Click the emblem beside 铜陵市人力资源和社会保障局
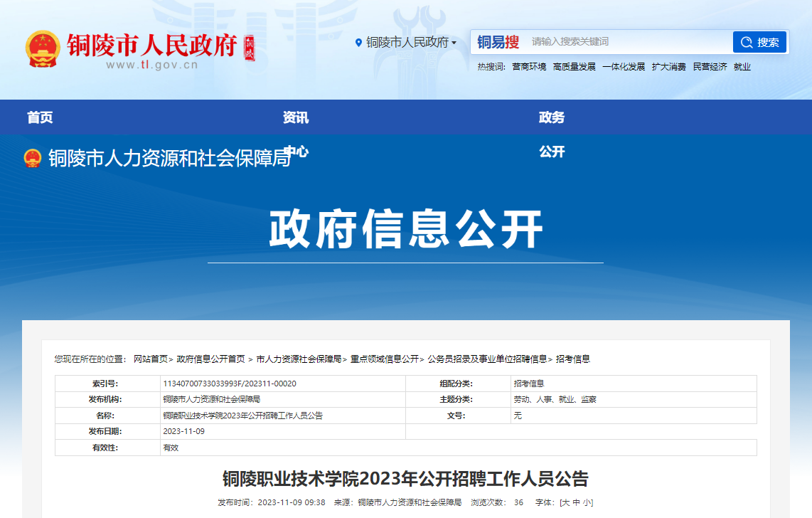The width and height of the screenshot is (812, 518). click(x=33, y=158)
